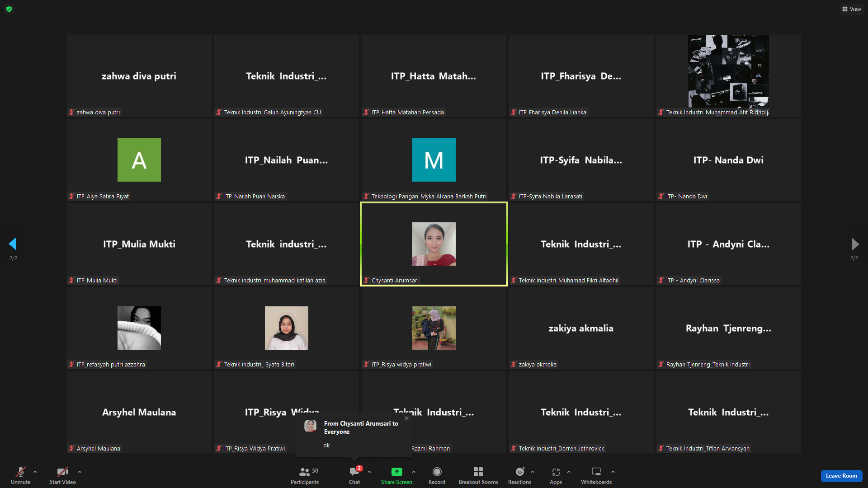Screen dimensions: 868x488
Task: Open the Chat panel icon
Action: 354,472
